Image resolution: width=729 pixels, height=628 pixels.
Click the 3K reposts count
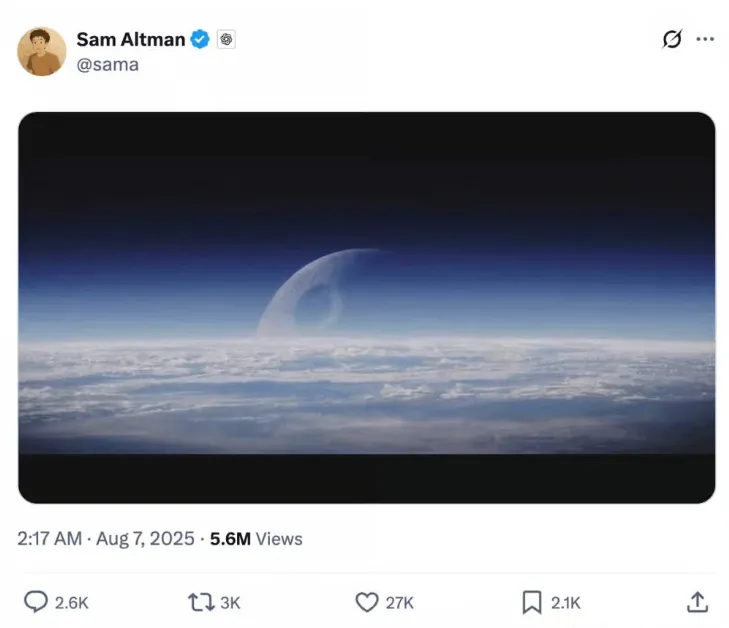[230, 603]
